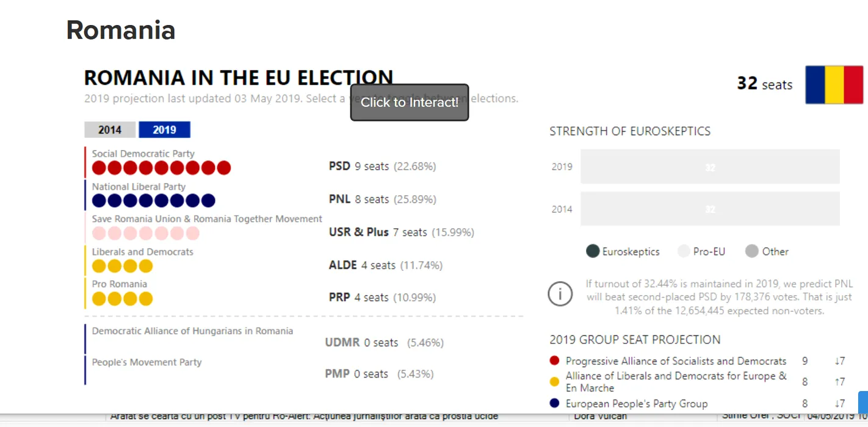Click the 2014 Euroskeptics strength bar
Viewport: 868px width, 427px height.
tap(710, 209)
